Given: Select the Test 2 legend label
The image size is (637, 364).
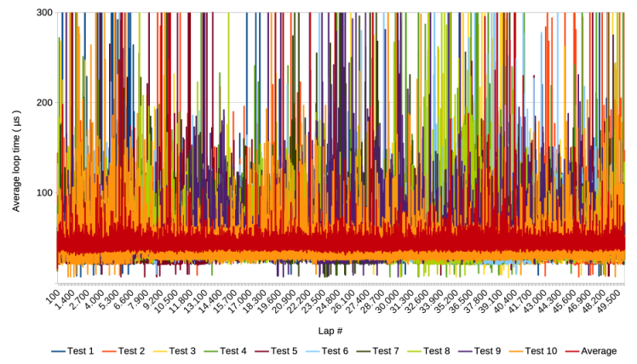Looking at the screenshot, I should 132,351.
